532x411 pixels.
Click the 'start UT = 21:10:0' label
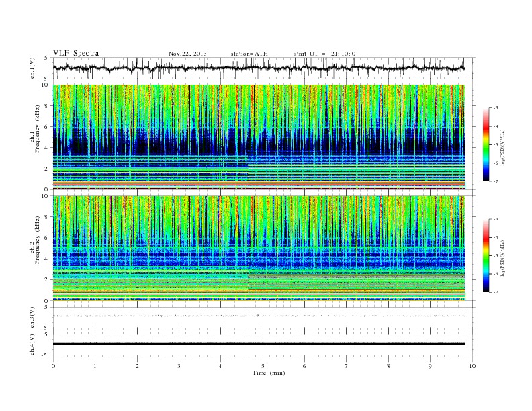(324, 54)
